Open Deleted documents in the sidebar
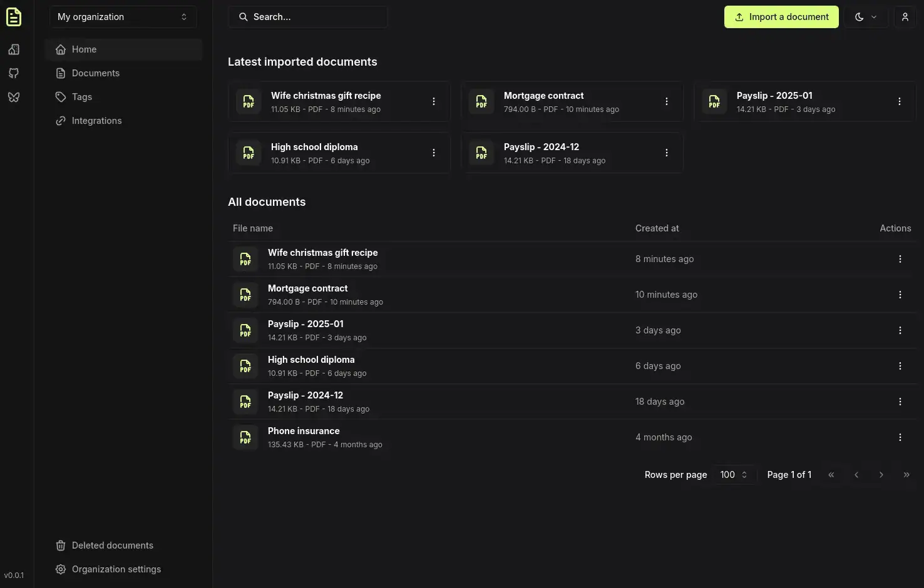Viewport: 924px width, 588px height. (112, 545)
